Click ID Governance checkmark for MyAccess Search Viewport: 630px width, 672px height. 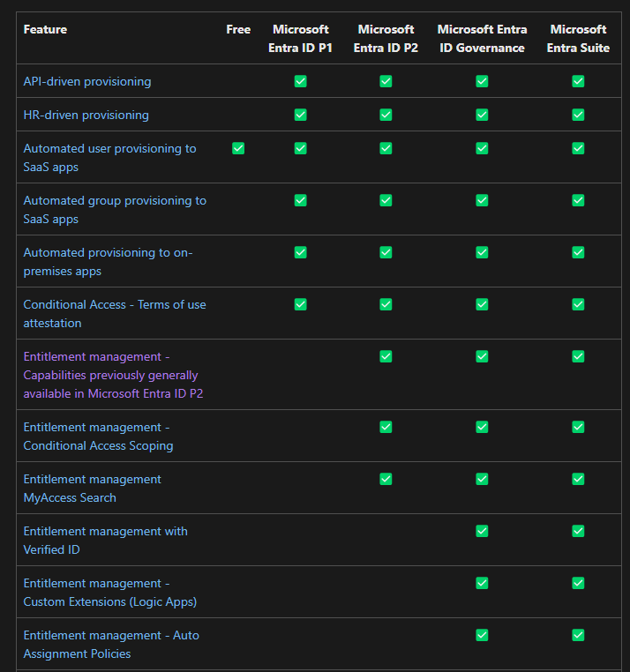(x=482, y=479)
